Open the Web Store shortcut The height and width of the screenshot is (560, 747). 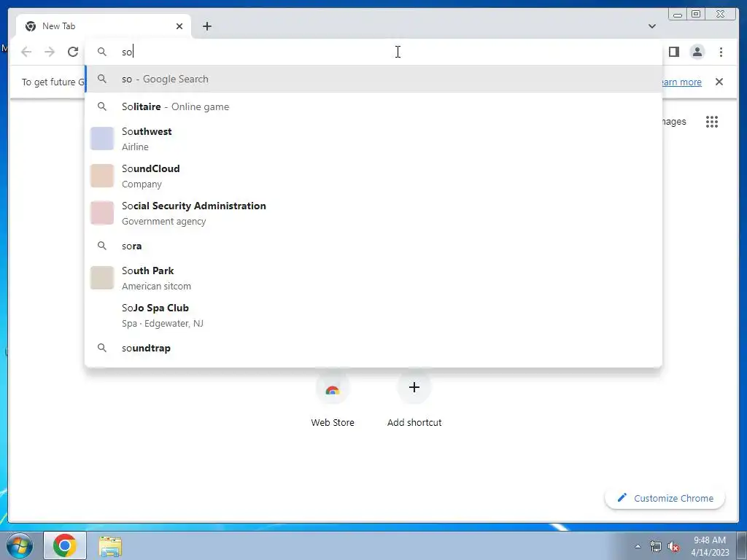[x=333, y=400]
